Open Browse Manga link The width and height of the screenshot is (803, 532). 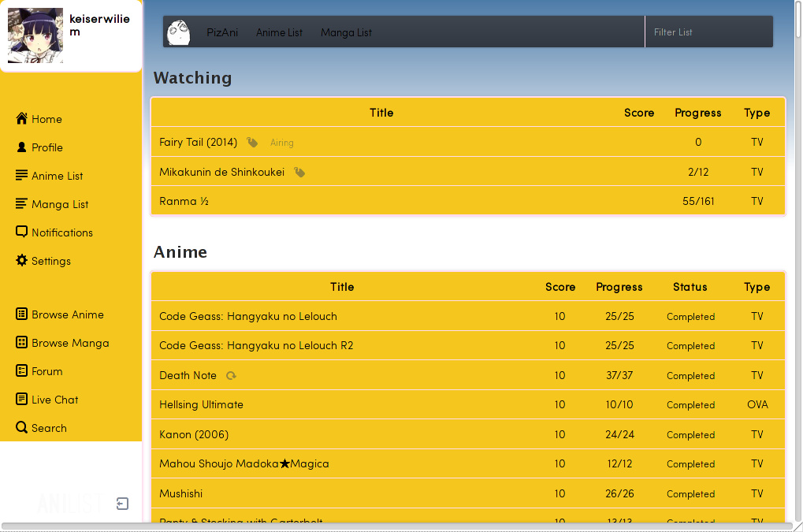[x=70, y=343]
